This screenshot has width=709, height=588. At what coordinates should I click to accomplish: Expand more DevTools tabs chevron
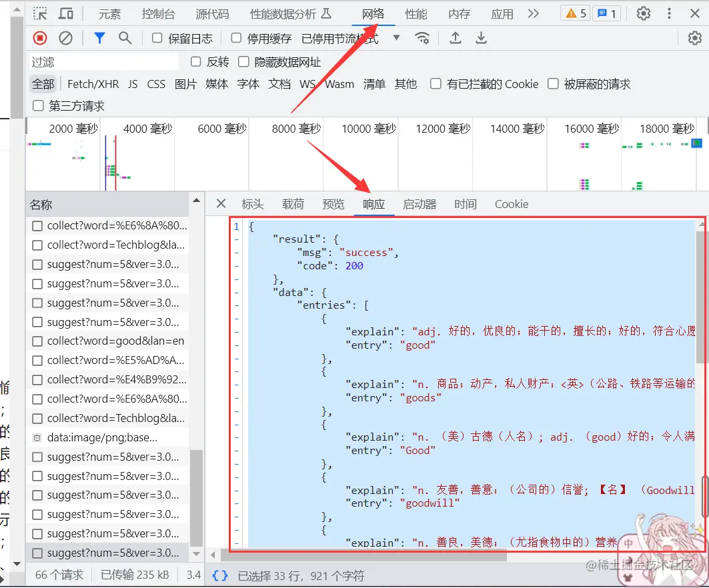pos(534,13)
